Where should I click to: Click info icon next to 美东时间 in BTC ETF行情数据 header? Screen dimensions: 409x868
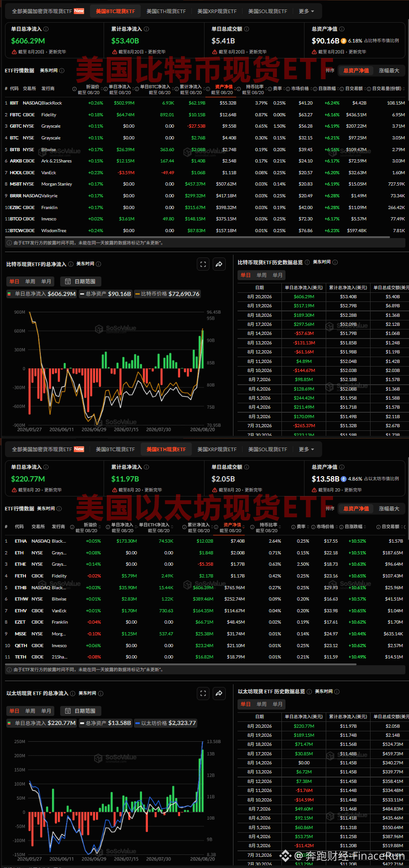[x=62, y=71]
